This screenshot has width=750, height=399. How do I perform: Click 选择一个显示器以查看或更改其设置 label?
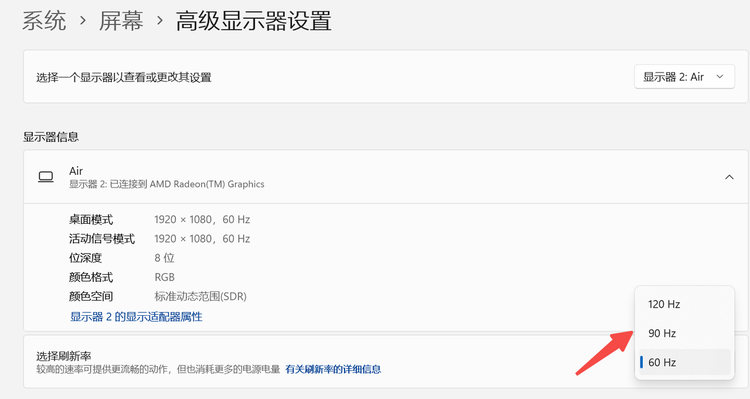pos(124,77)
